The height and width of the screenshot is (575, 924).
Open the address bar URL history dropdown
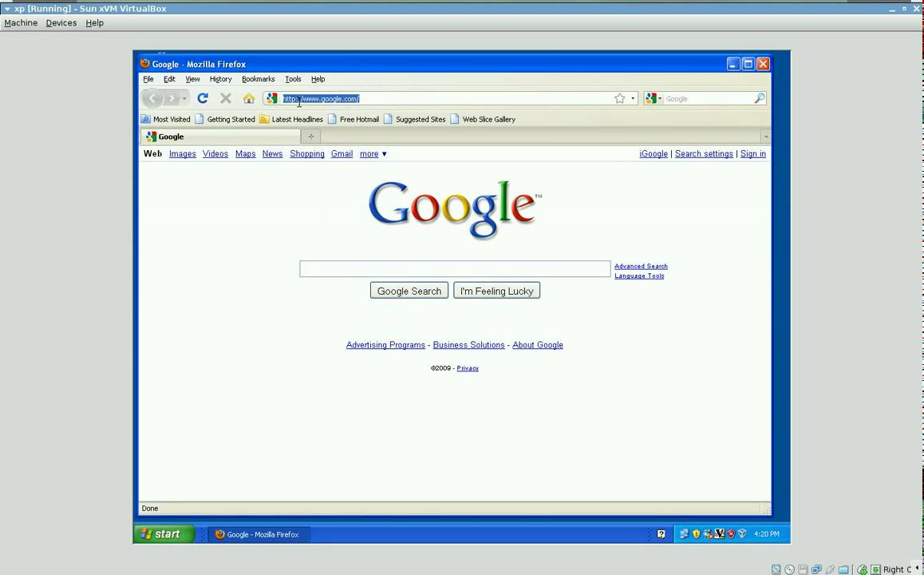point(633,98)
